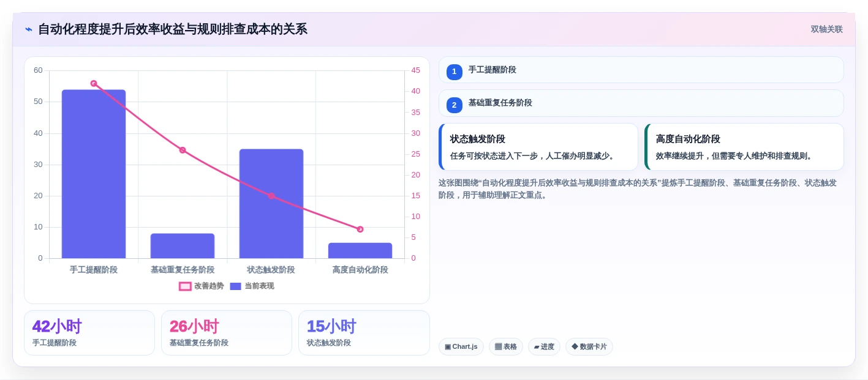Click the 42小时 stat card
This screenshot has height=380, width=868.
[89, 333]
